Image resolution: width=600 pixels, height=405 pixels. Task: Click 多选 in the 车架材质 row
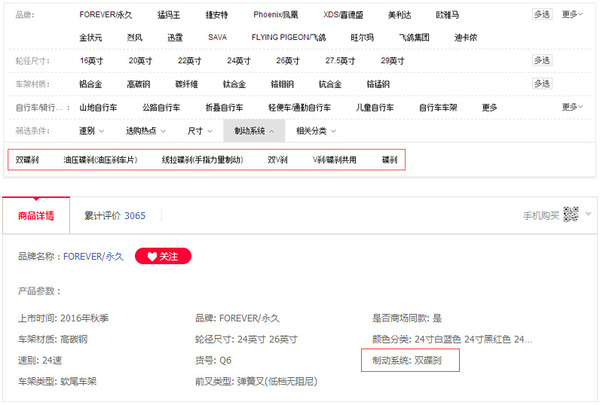pos(542,83)
